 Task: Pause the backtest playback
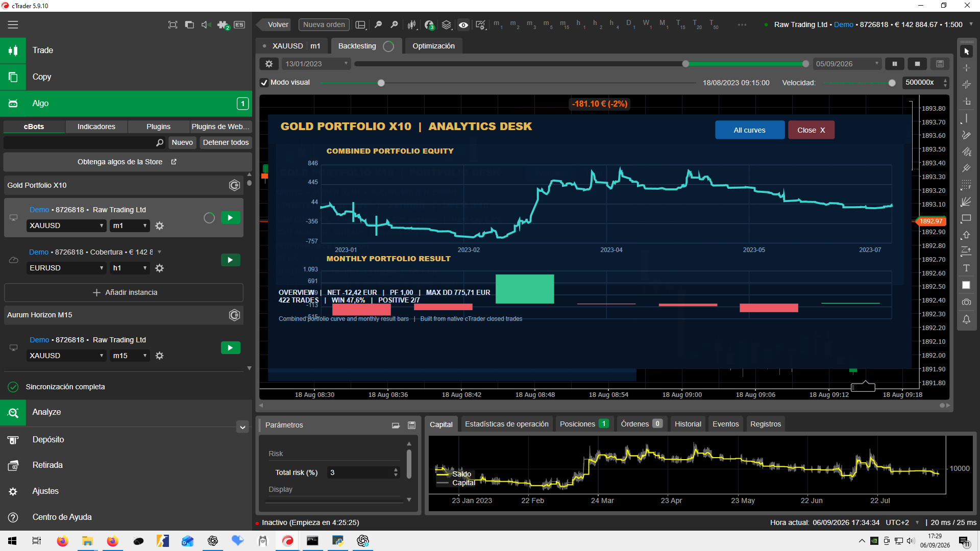click(894, 64)
